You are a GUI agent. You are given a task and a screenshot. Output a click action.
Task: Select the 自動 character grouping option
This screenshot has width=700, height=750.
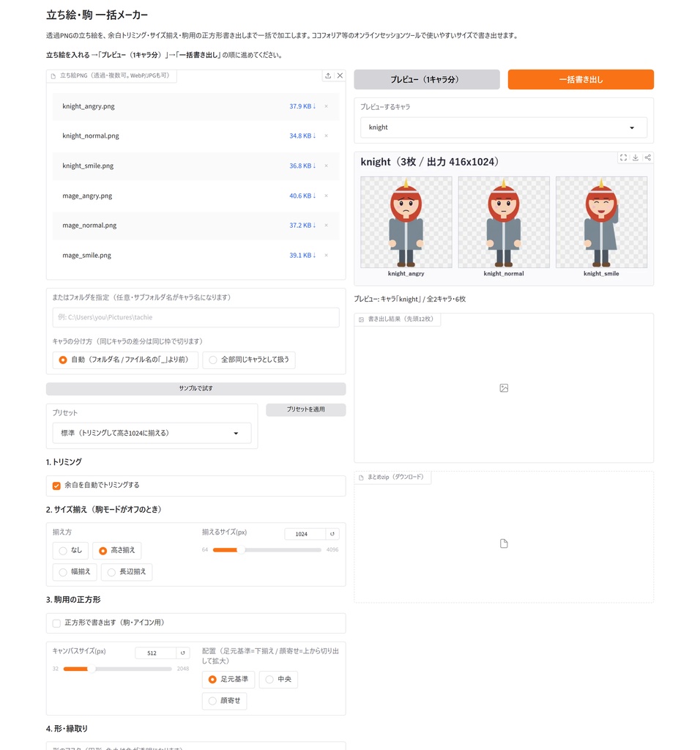click(x=125, y=360)
